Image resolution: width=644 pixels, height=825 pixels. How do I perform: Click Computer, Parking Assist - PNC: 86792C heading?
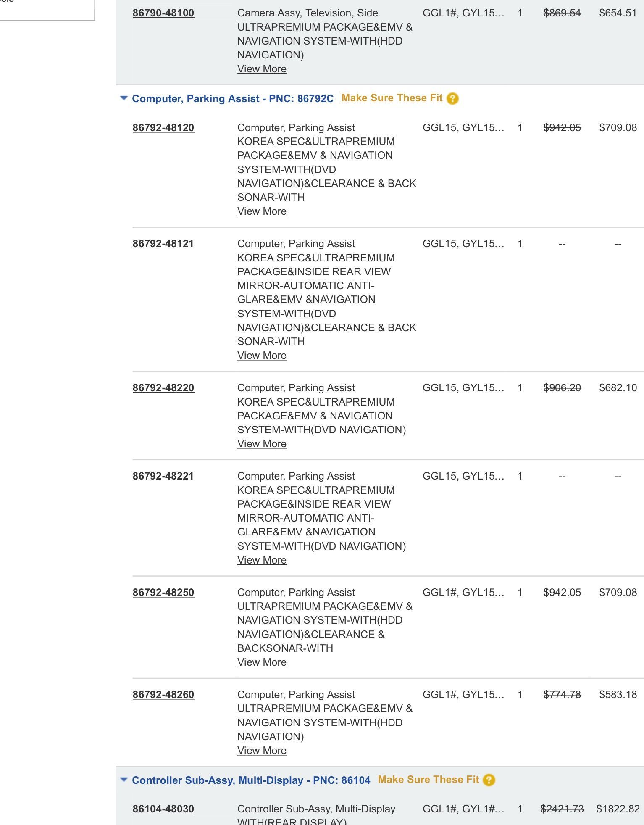[x=233, y=99]
